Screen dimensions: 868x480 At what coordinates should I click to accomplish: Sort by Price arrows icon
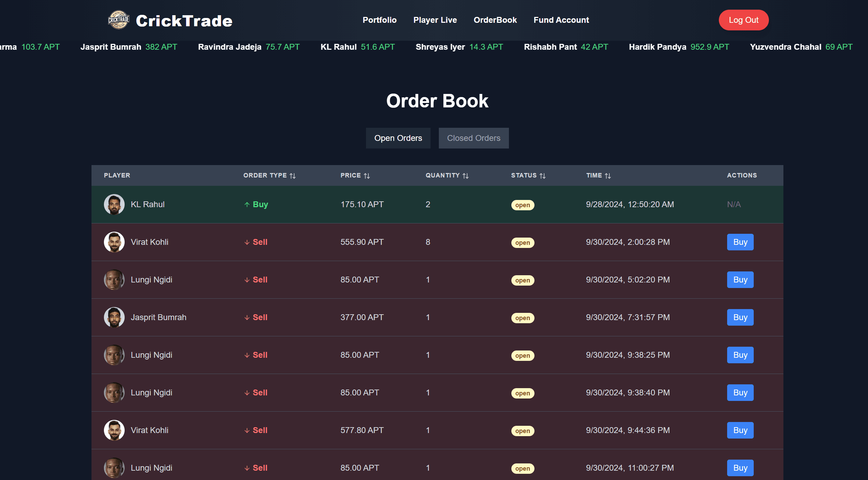point(367,176)
